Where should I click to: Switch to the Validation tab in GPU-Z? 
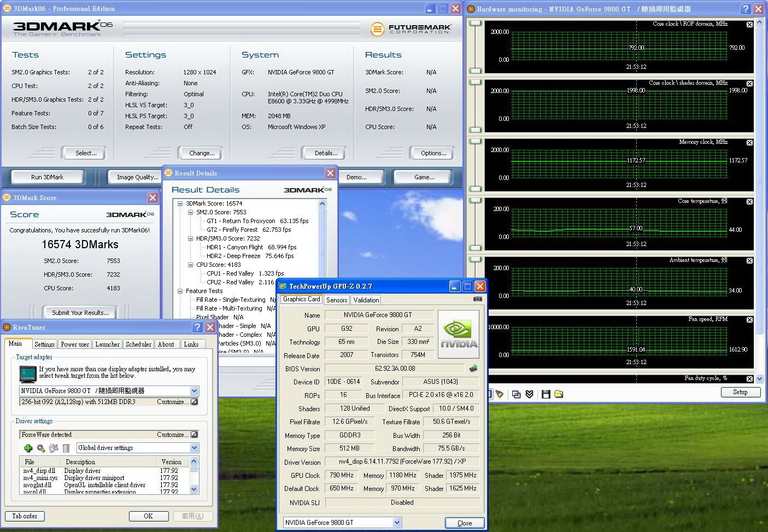click(366, 300)
